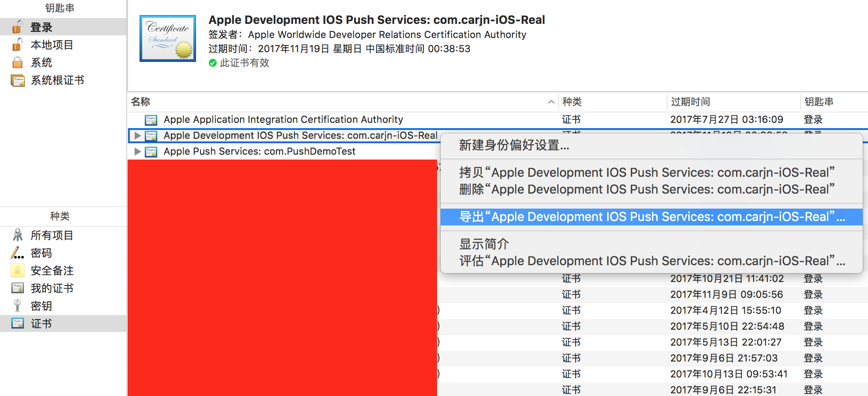
Task: Select Apple Application Integration Certification Authority row
Action: (283, 120)
